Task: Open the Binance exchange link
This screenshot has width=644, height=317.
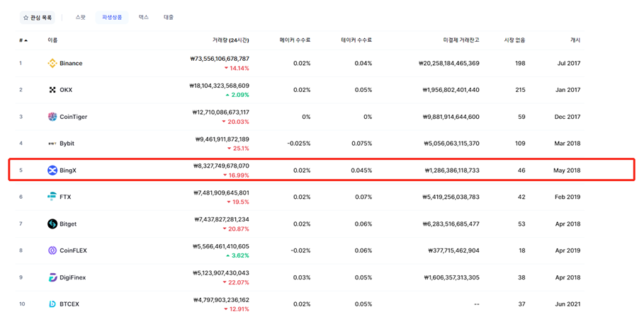Action: [x=71, y=64]
